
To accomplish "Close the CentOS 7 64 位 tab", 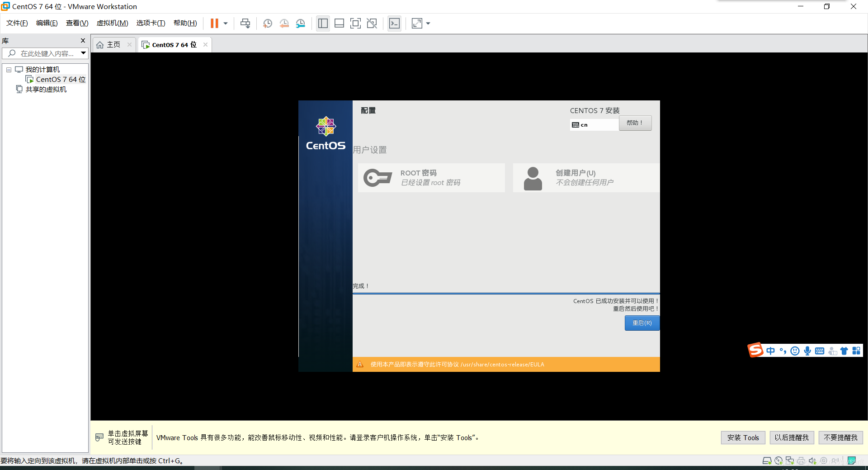I will (205, 44).
